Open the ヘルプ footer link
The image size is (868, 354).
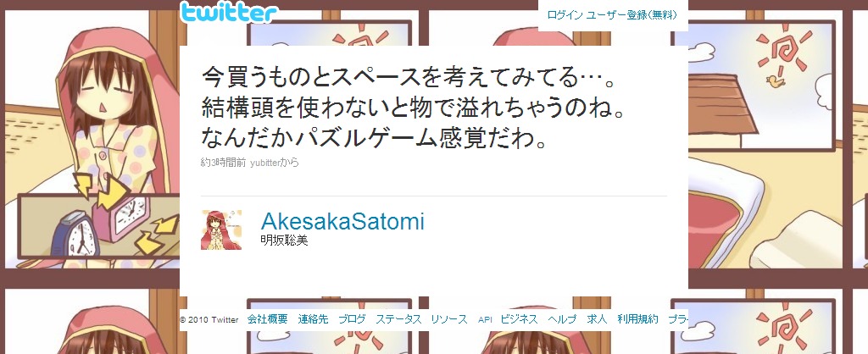point(562,319)
